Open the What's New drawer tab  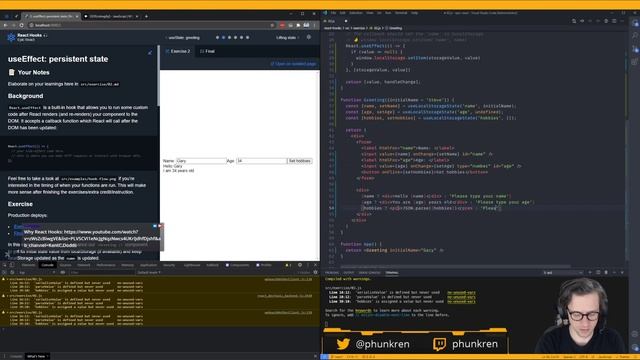tap(37, 356)
